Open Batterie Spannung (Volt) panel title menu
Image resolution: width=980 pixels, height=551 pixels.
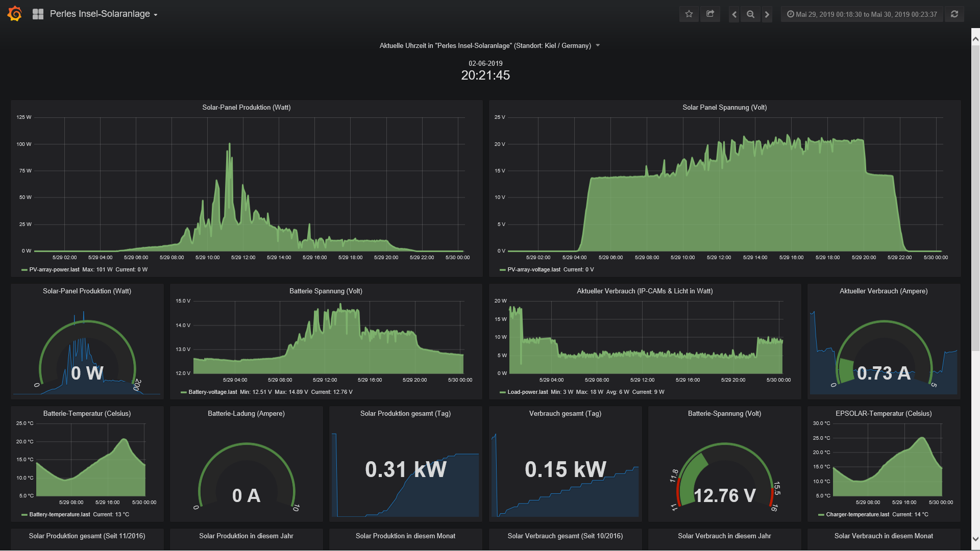[x=326, y=291]
